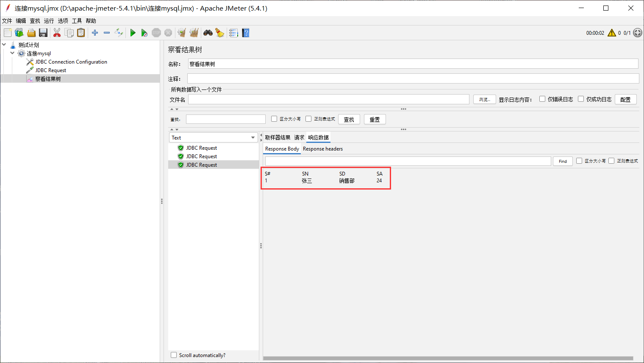Click the Open file folder icon
The image size is (644, 363).
31,33
